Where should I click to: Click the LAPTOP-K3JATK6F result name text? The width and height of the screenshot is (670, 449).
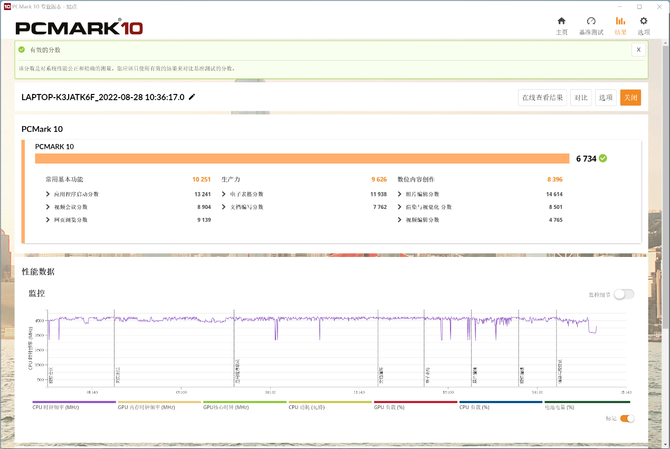click(x=103, y=97)
